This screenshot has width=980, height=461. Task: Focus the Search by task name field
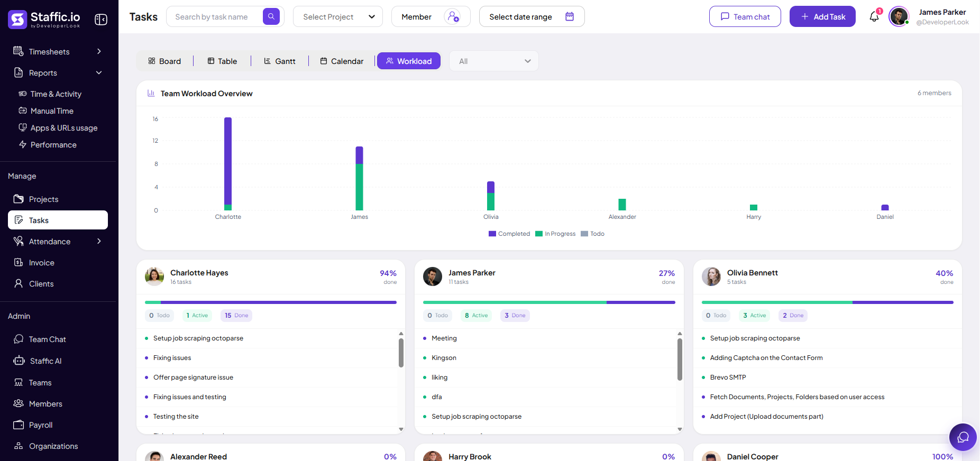click(x=215, y=16)
